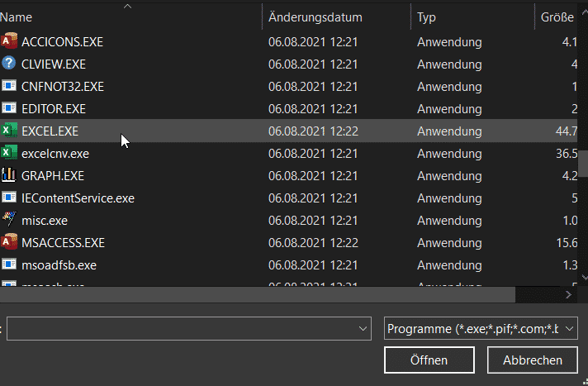Click the ACCICONS.EXE Access icon
This screenshot has width=588, height=386.
[9, 41]
